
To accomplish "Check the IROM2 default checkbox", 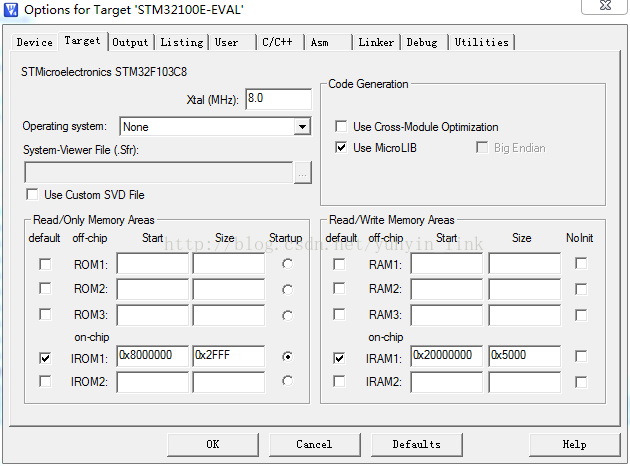I will 45,381.
